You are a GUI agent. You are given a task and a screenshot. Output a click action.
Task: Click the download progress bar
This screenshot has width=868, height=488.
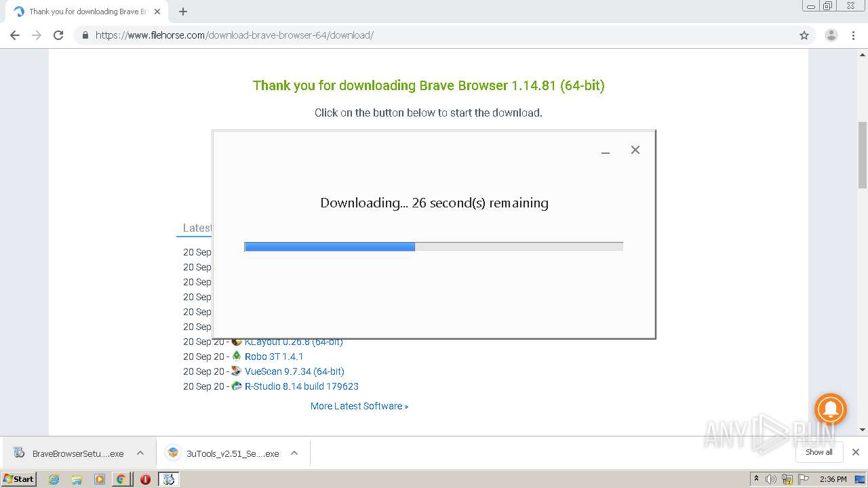pyautogui.click(x=433, y=247)
